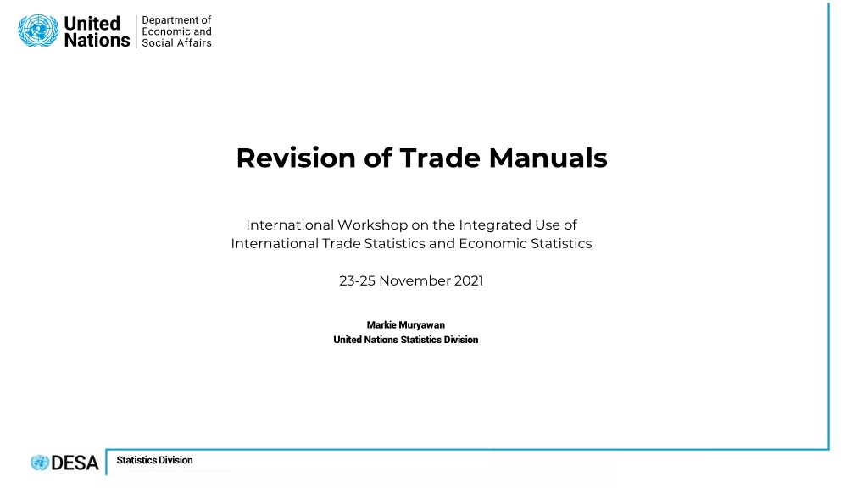
Task: Click the small UN emblem beside DESA
Action: [x=40, y=463]
